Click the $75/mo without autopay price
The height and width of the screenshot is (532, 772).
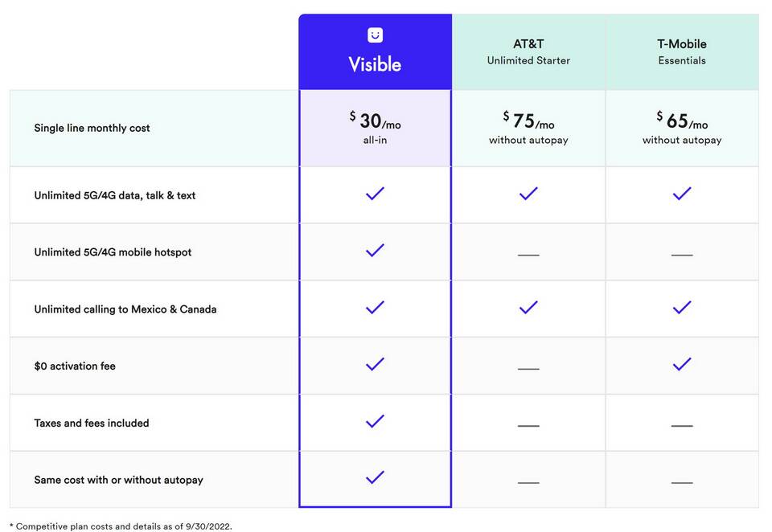529,128
